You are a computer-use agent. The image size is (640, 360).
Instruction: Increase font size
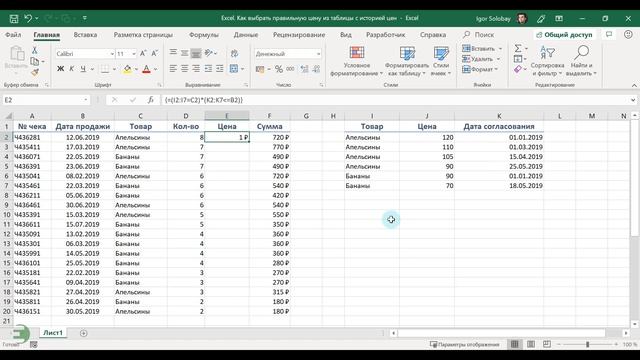[143, 53]
